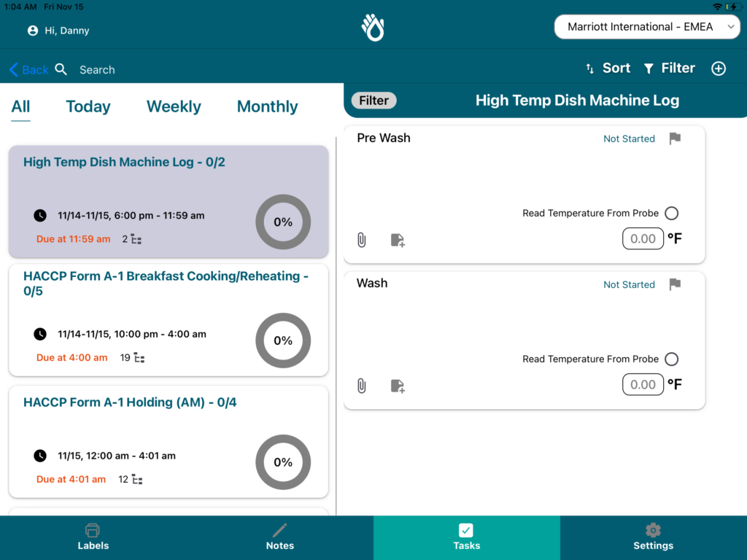
Task: Click the Pre Wash temperature input field
Action: [643, 238]
